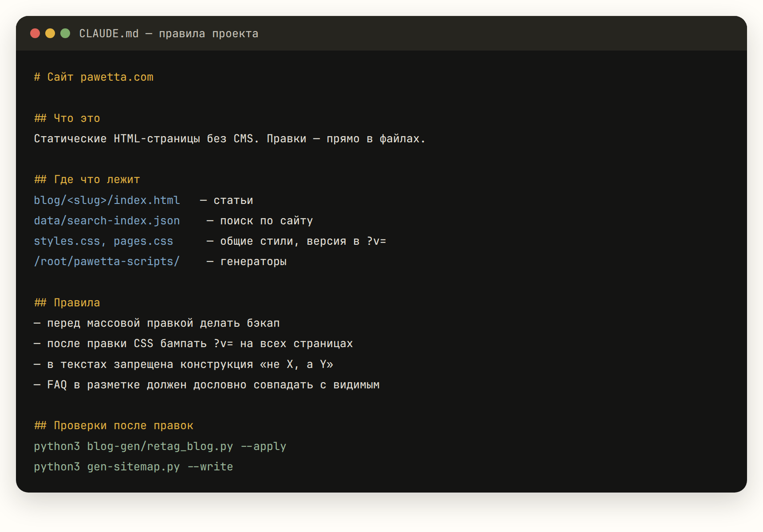763x532 pixels.
Task: Click the title 'CLAUDE.md — правила проекта'
Action: point(169,34)
